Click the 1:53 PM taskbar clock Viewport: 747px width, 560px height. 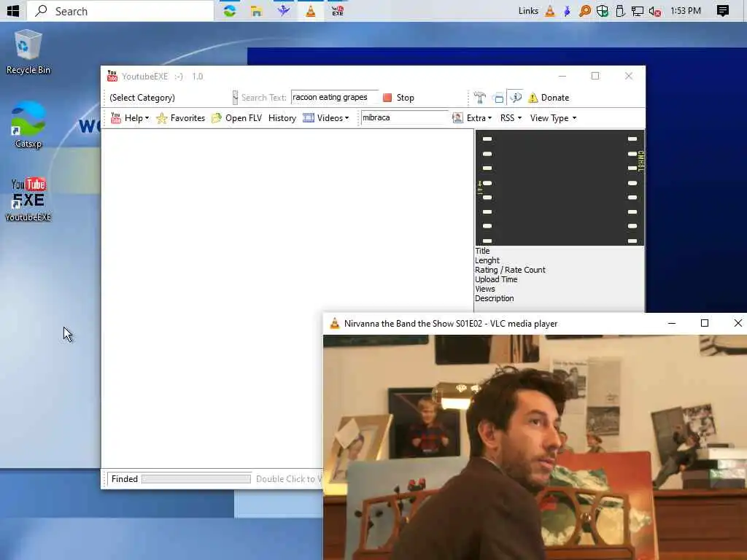point(686,11)
